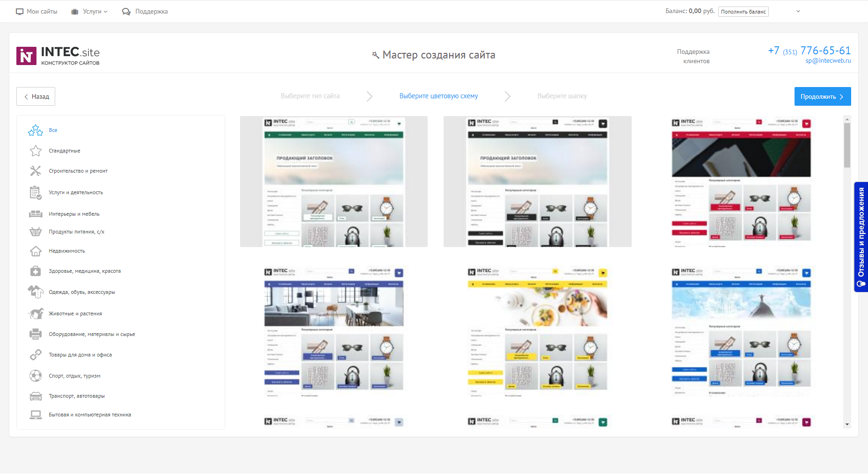The height and width of the screenshot is (474, 868).
Task: Select the "Транспорт, автотовары" icon
Action: (x=36, y=395)
